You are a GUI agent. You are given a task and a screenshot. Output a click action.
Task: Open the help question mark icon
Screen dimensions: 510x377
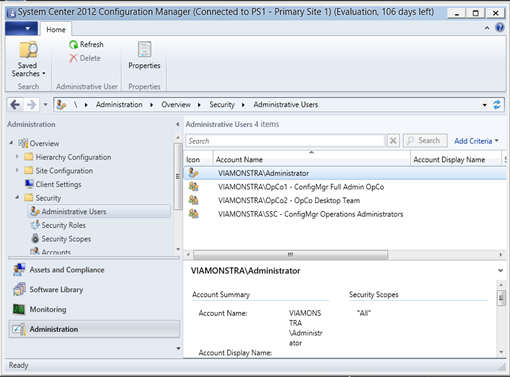pyautogui.click(x=500, y=27)
